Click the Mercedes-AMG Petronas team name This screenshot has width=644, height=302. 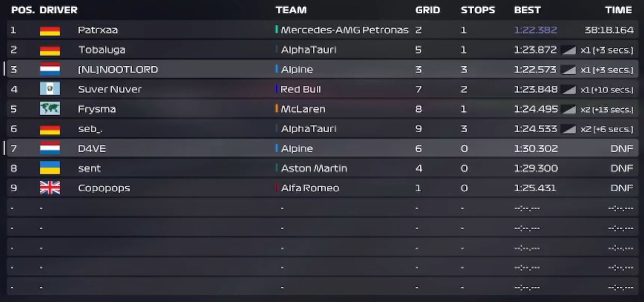click(x=345, y=30)
